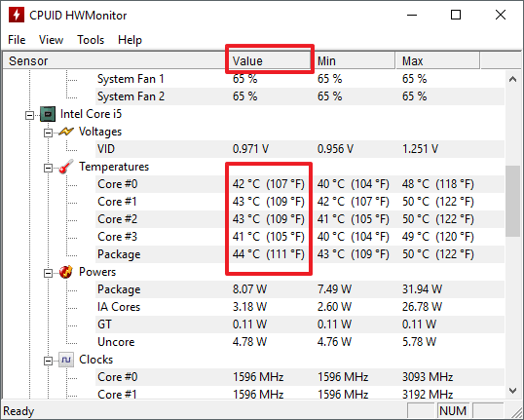Collapse the Intel Core i5 tree node
The width and height of the screenshot is (524, 420).
30,116
